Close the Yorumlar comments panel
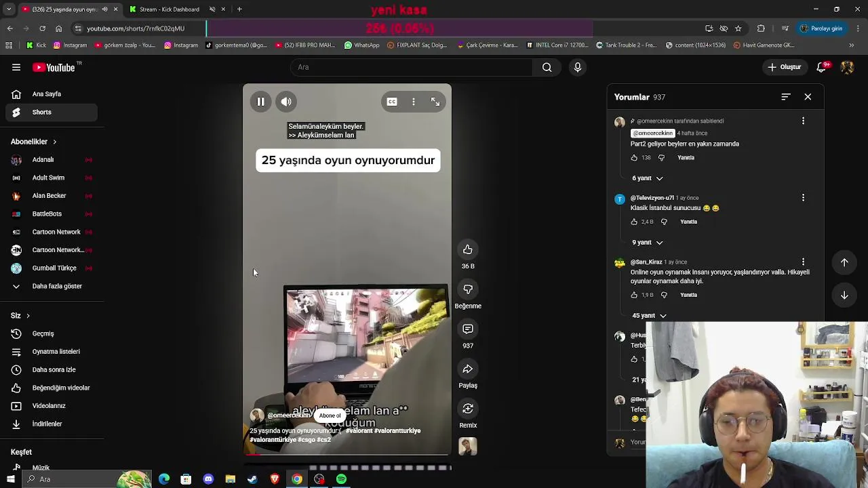The image size is (868, 488). tap(808, 97)
